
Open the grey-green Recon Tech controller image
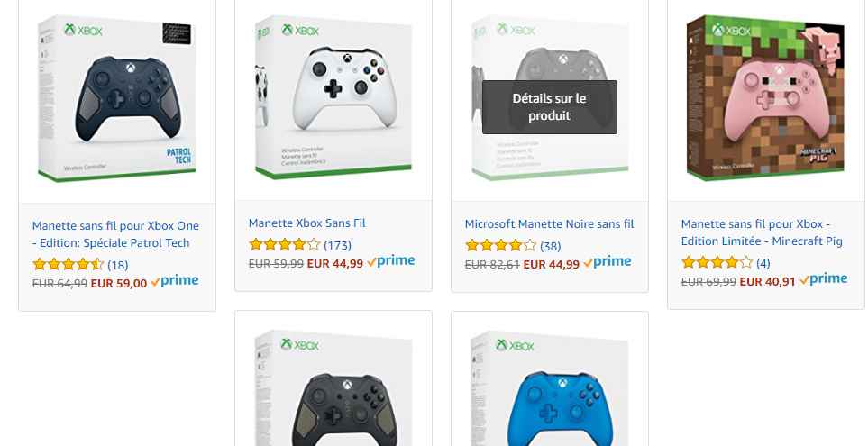pos(333,388)
